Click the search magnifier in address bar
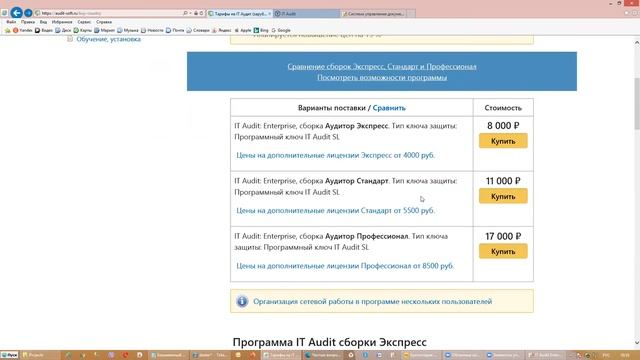 coord(185,13)
